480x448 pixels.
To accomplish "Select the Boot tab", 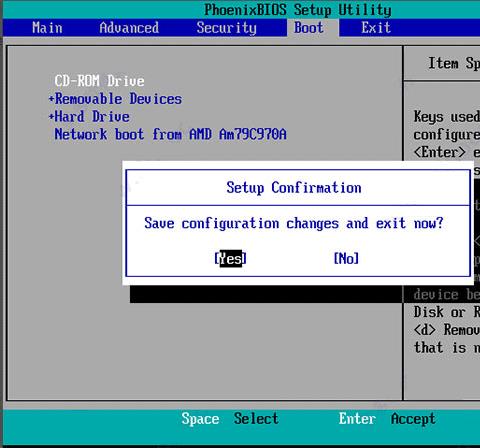I will 309,28.
